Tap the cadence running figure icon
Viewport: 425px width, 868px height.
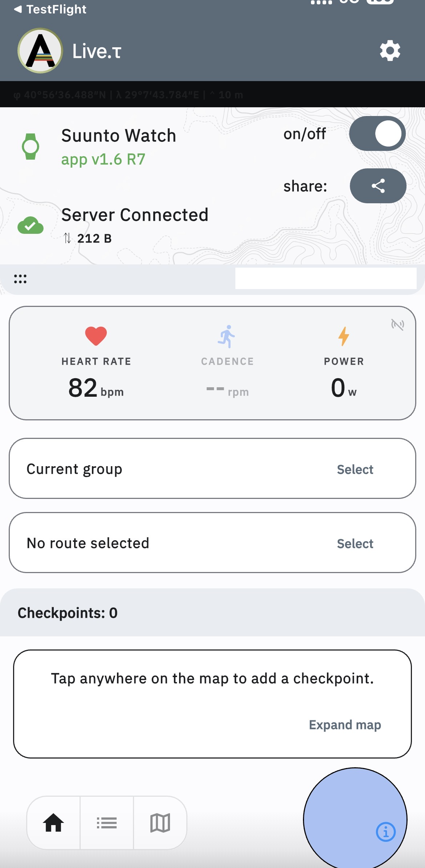pos(227,336)
